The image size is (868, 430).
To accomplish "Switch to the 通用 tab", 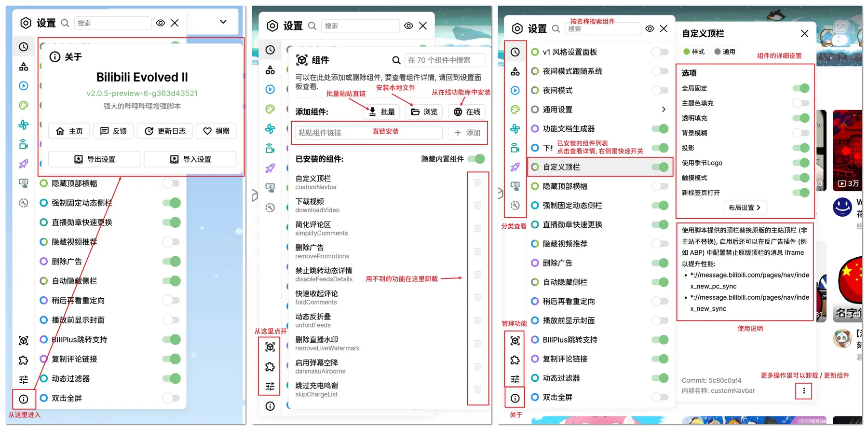I will point(725,52).
